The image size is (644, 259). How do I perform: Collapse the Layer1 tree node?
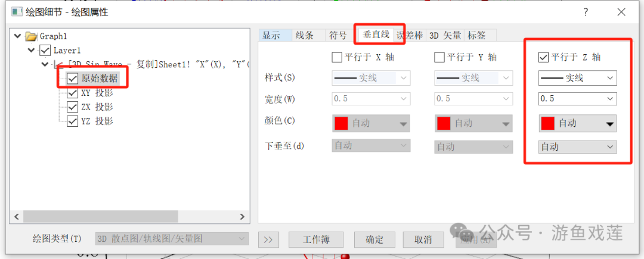click(x=31, y=50)
